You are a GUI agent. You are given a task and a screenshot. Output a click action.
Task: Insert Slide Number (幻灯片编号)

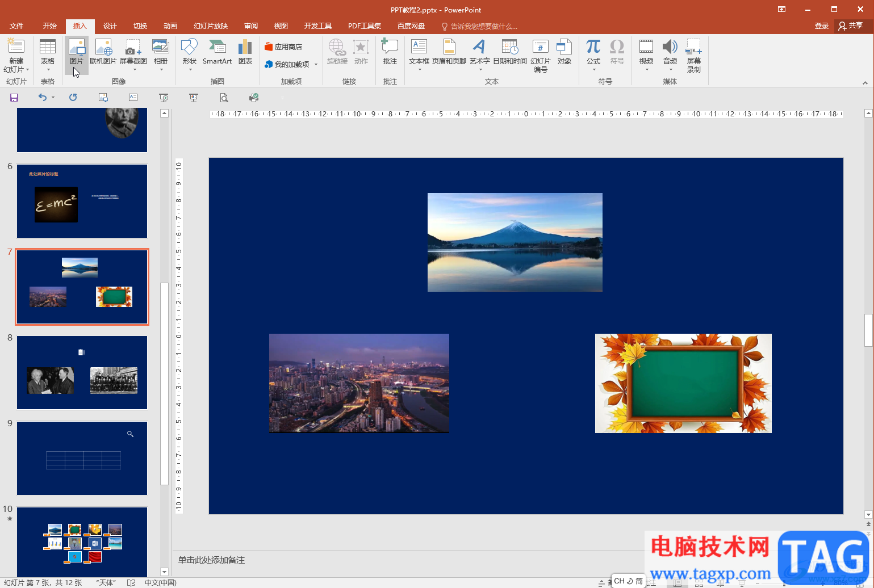click(541, 56)
